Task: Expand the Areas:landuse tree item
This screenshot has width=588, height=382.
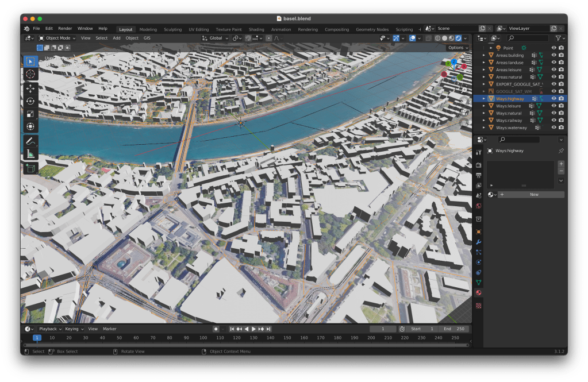Action: click(484, 63)
